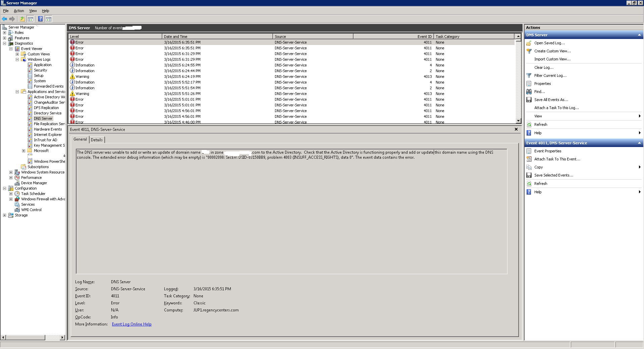Collapse the DNS Server actions section
This screenshot has width=644, height=349.
pos(639,35)
